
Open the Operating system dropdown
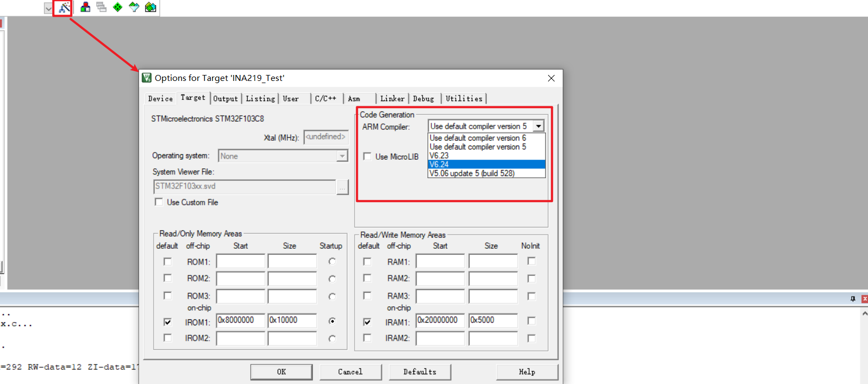tap(342, 156)
